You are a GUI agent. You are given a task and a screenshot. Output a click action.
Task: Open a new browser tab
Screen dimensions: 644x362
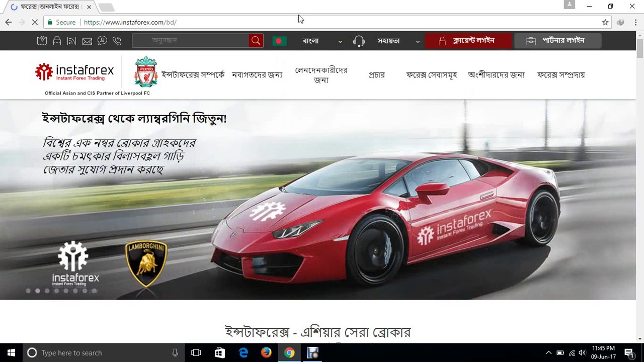coord(106,7)
